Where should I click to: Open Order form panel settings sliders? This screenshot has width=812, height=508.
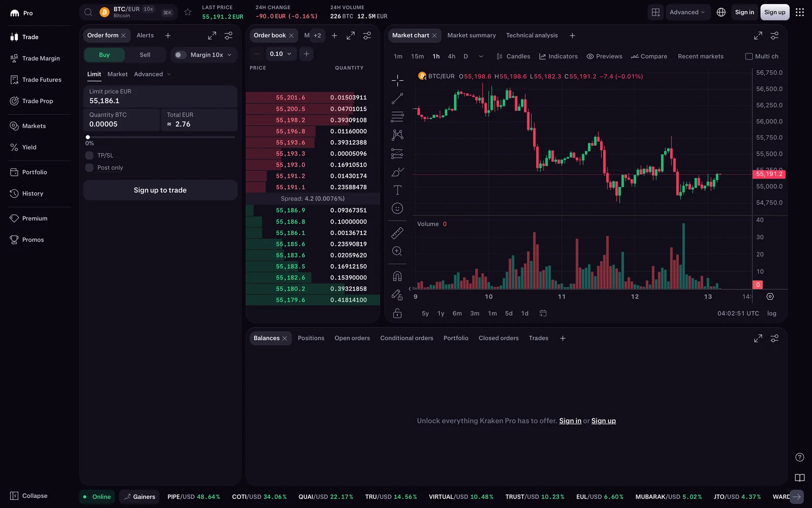click(x=228, y=36)
